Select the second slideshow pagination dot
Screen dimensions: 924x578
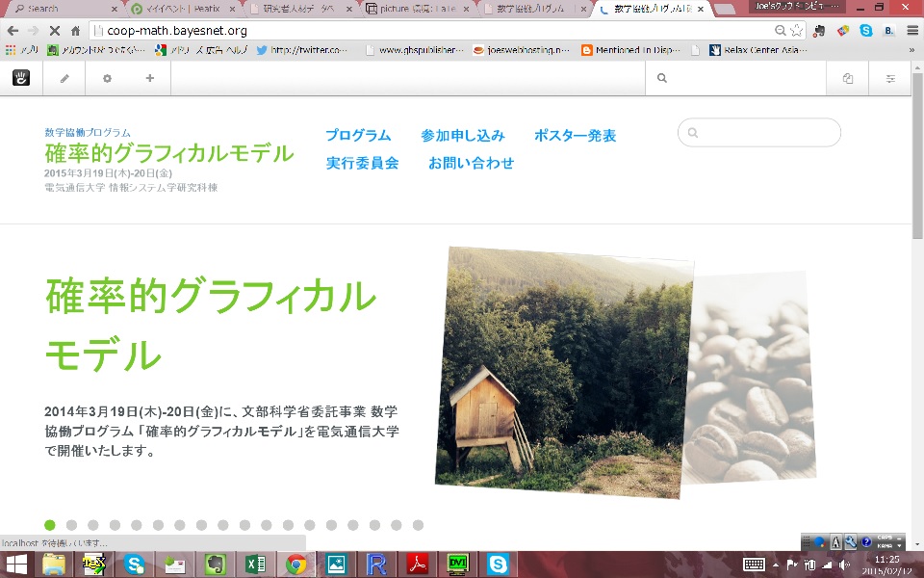click(71, 525)
